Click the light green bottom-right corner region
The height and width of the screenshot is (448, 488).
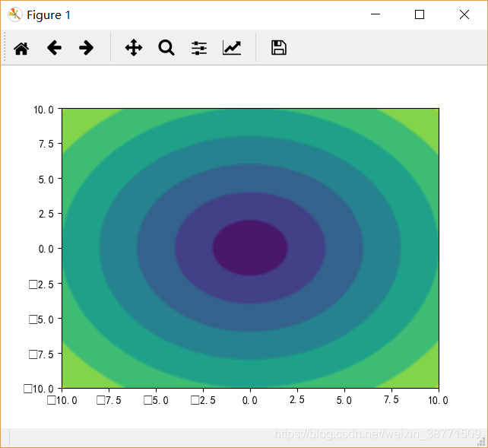[422, 373]
